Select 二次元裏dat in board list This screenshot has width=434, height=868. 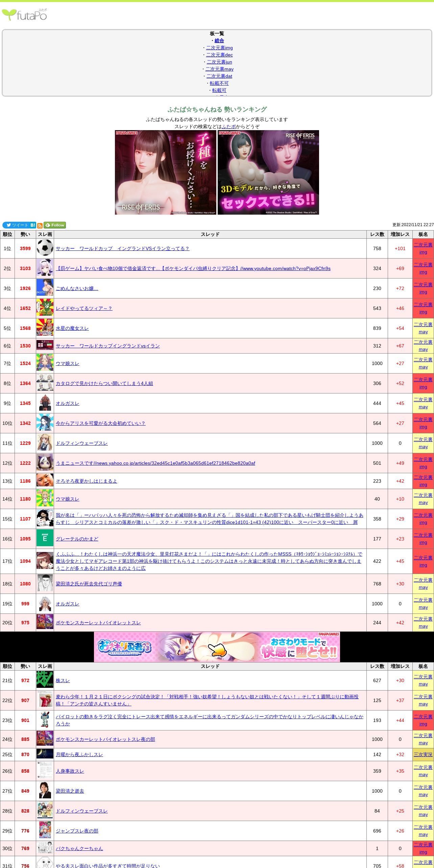[x=219, y=76]
